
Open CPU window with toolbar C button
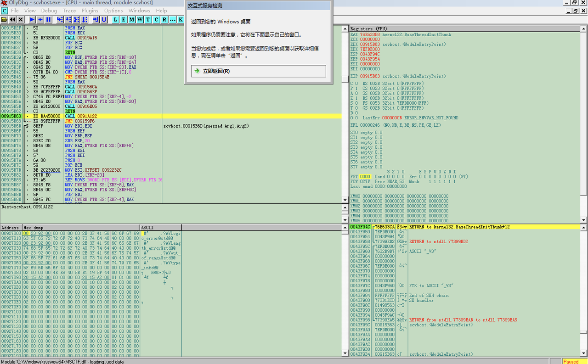click(x=157, y=19)
